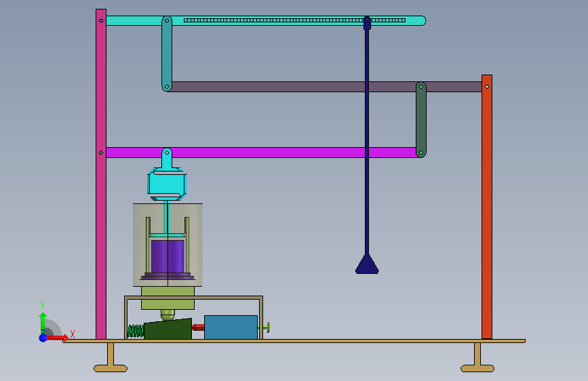Select the pink left vertical post
Viewport: 588px width, 381px height.
[101, 174]
